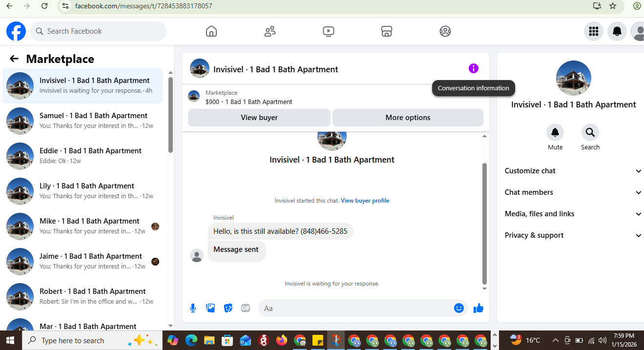Open Copilot from the taskbar

pos(173,340)
